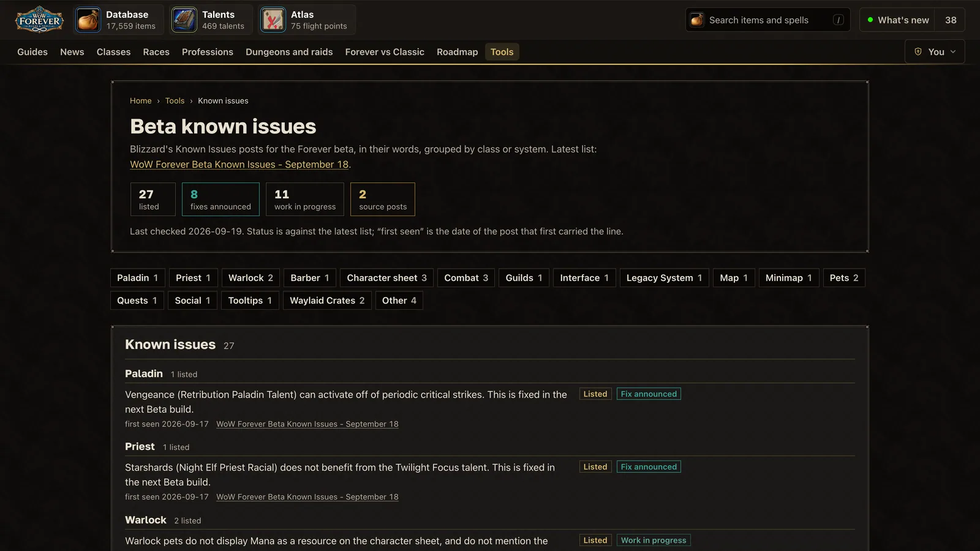Open source link under Priest Starshards issue
Image resolution: width=980 pixels, height=551 pixels.
(307, 497)
